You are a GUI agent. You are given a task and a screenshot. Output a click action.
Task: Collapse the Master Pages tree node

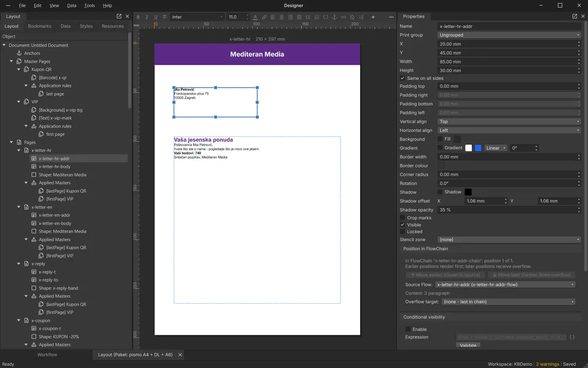coord(11,61)
